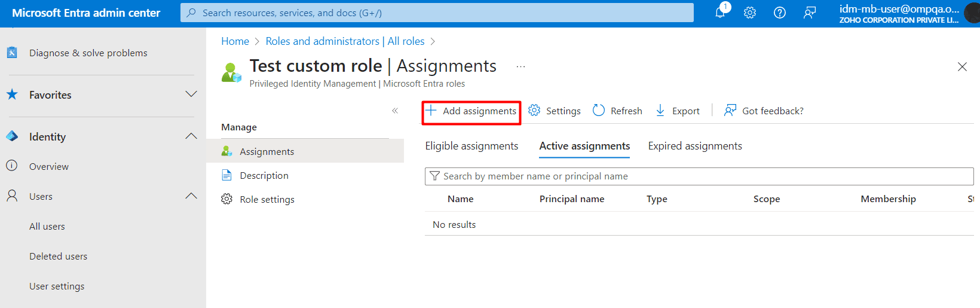Viewport: 980px width, 308px height.
Task: Collapse the Manage side menu
Action: tap(395, 111)
